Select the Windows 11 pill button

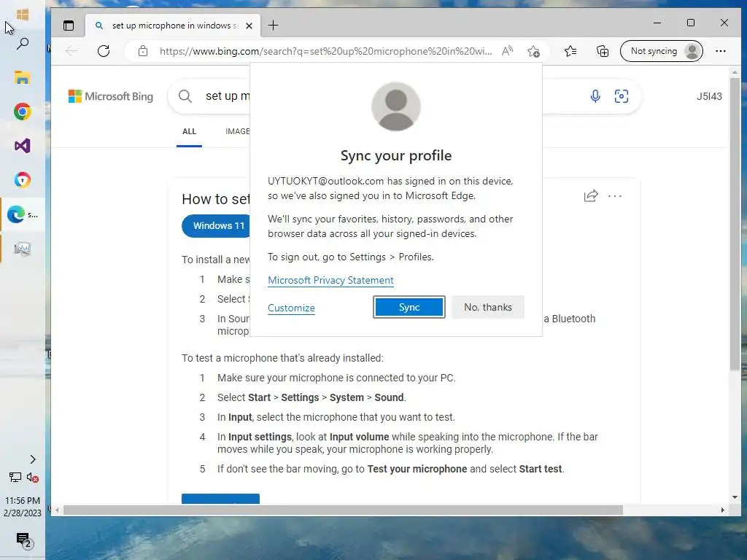217,226
